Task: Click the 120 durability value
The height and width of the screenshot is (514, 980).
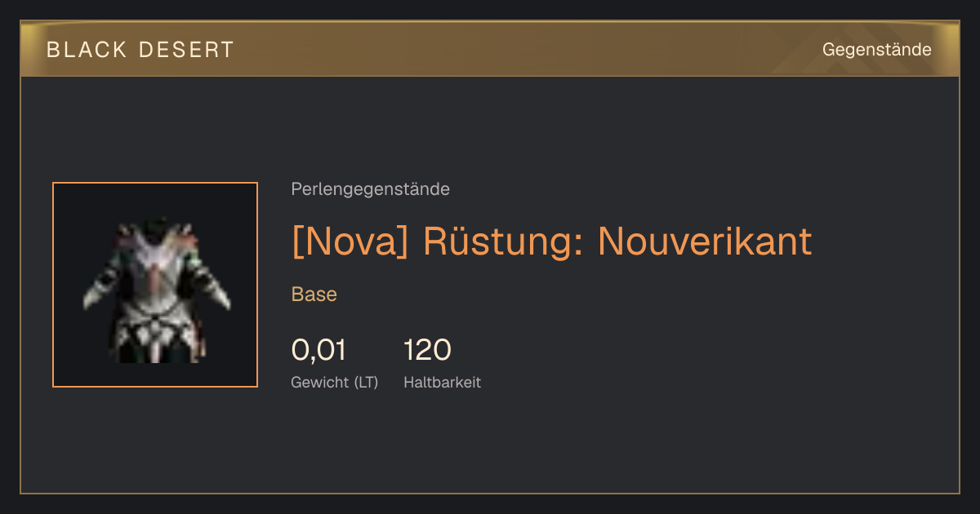Action: click(x=427, y=350)
